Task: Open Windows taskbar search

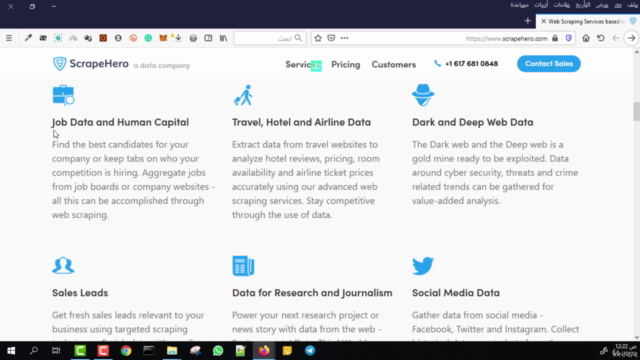Action: click(34, 351)
